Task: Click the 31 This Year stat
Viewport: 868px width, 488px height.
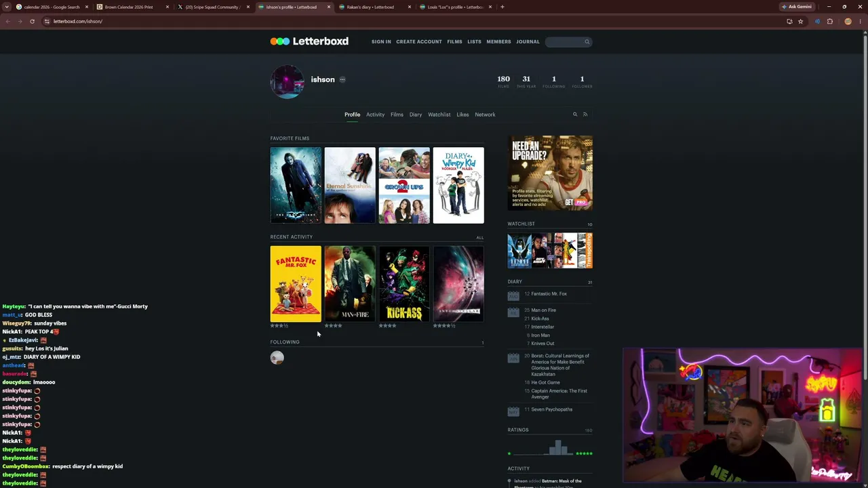Action: pyautogui.click(x=526, y=81)
